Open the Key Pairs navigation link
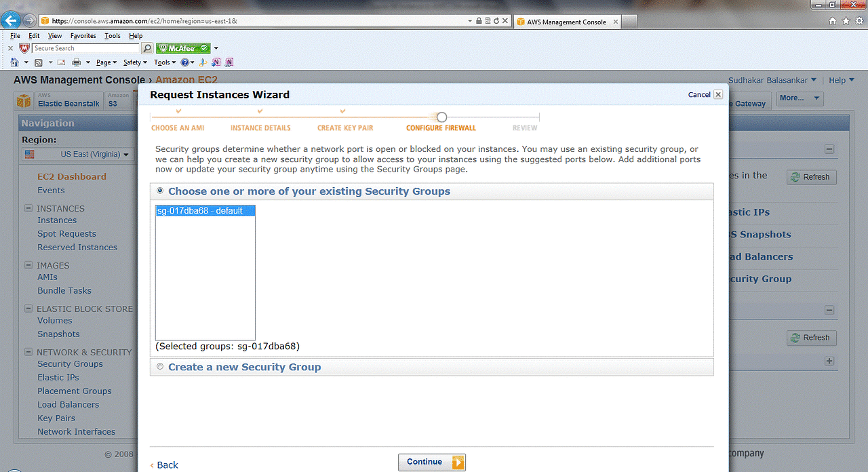 56,418
